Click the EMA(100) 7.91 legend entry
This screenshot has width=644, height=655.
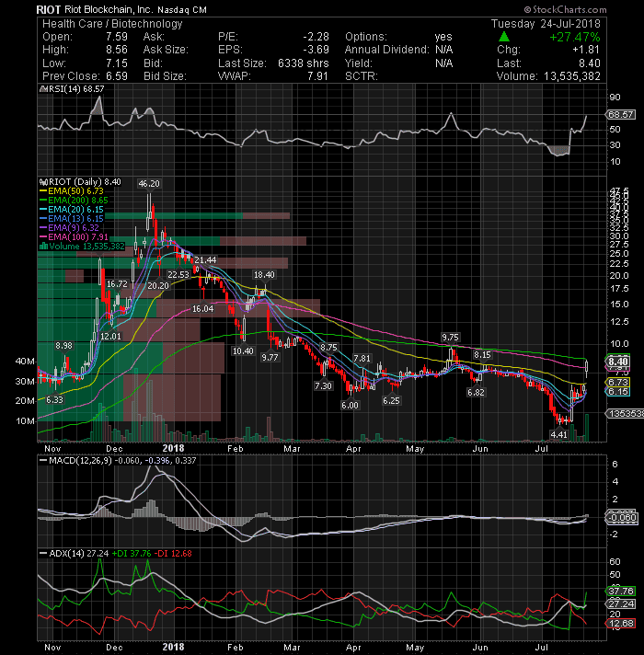[74, 236]
